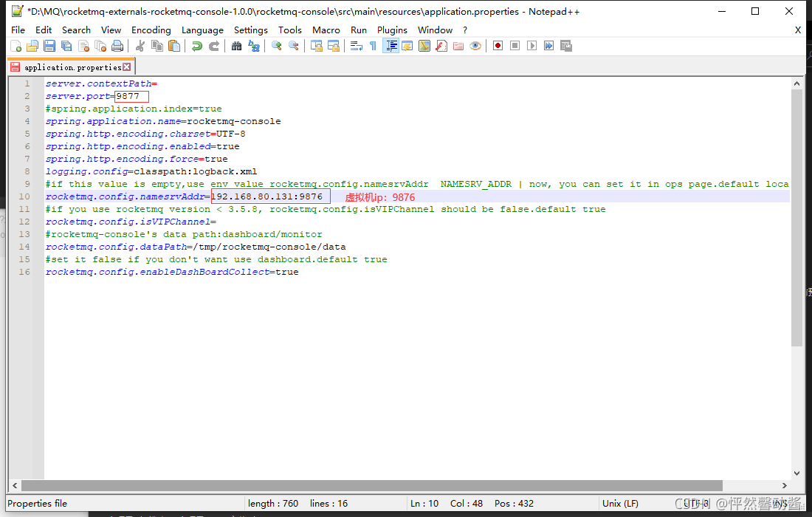Click the Zoom Out magnifier icon
812x517 pixels.
[294, 46]
